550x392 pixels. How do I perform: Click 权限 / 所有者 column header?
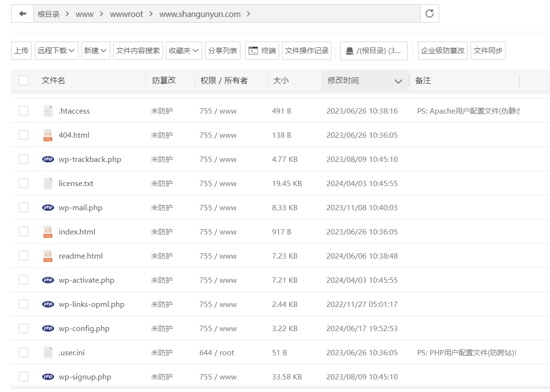click(224, 81)
